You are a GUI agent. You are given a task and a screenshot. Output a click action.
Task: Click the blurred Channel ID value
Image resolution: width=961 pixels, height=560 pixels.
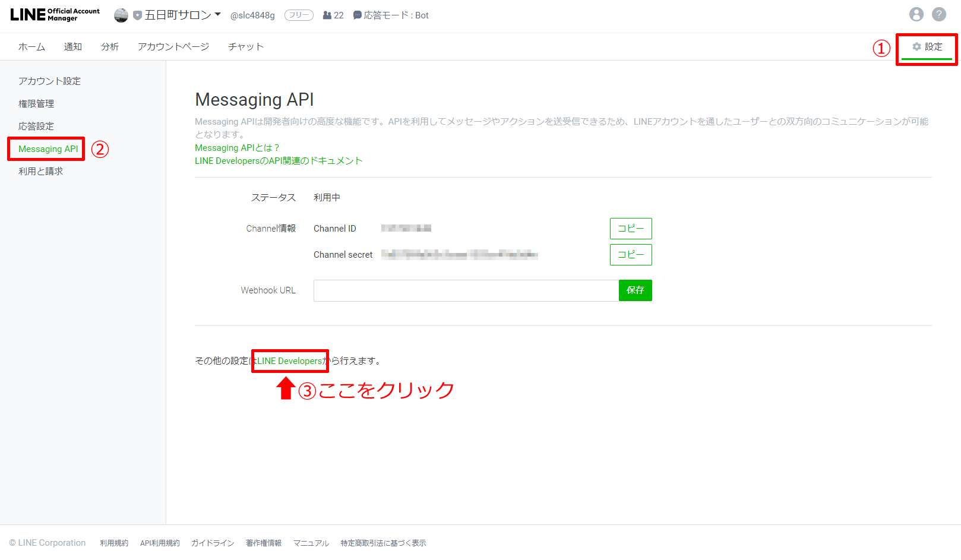point(406,229)
